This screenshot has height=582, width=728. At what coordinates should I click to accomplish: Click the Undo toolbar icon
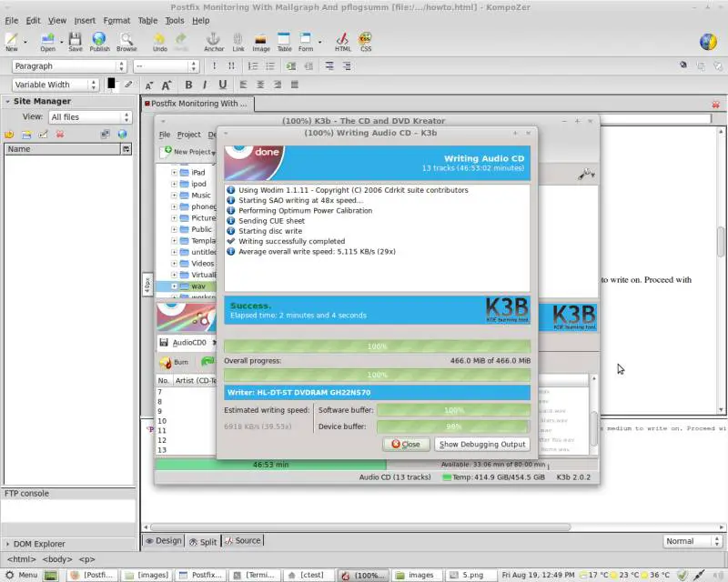(160, 41)
